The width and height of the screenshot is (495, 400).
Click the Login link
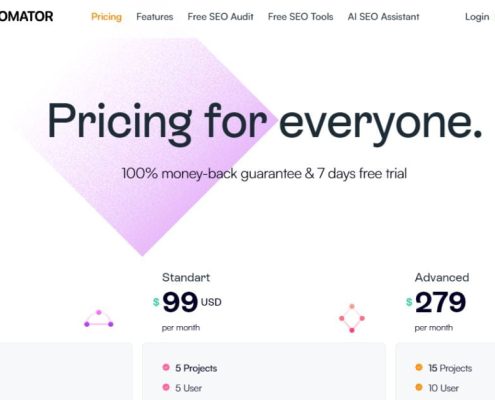pos(477,17)
